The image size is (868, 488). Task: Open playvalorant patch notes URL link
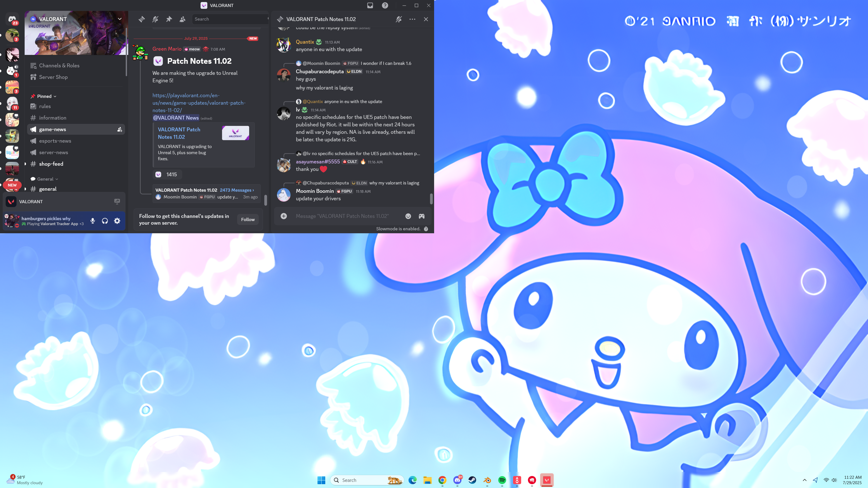pos(199,103)
